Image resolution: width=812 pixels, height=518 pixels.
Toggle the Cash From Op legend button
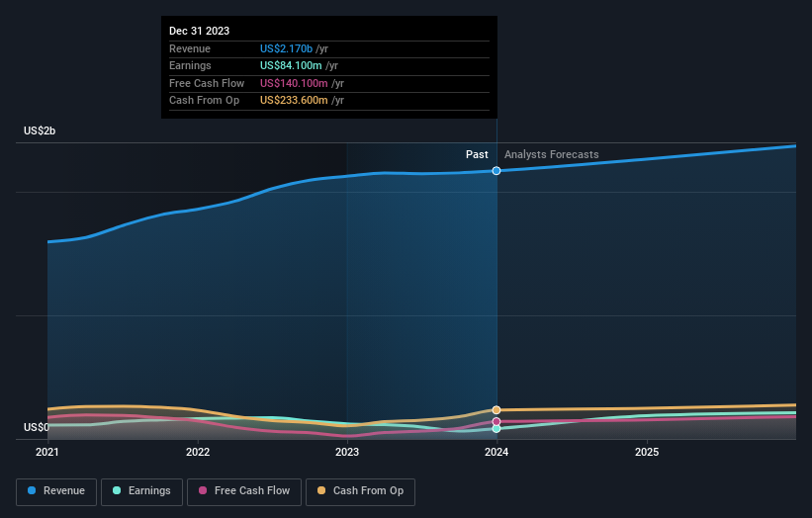(x=360, y=491)
